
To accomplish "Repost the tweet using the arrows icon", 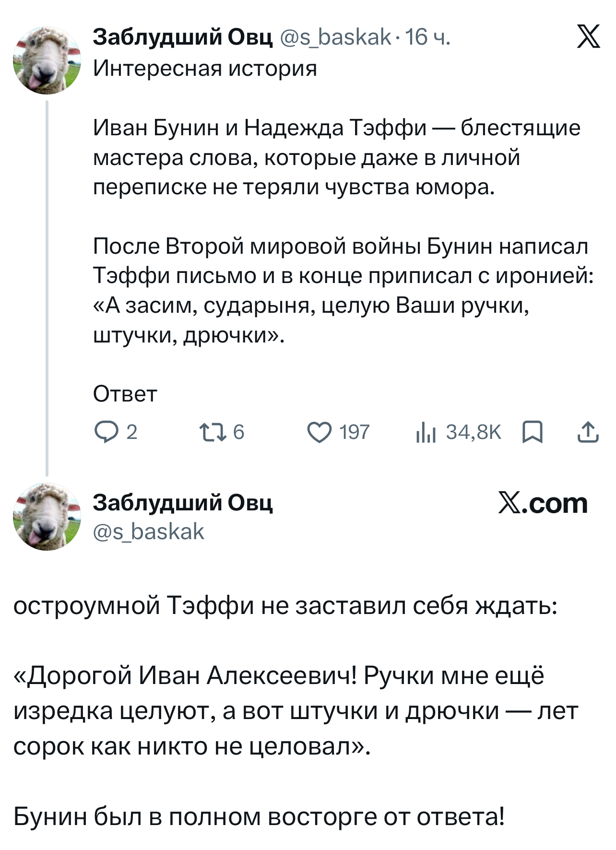I will coord(213,432).
